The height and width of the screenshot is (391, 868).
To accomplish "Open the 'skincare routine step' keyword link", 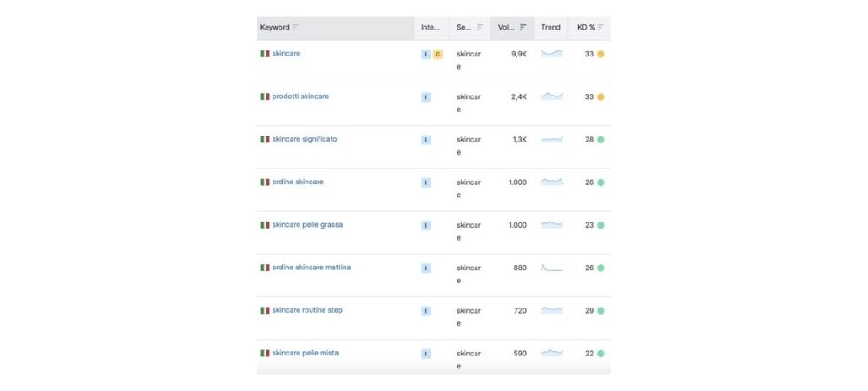I will point(307,310).
